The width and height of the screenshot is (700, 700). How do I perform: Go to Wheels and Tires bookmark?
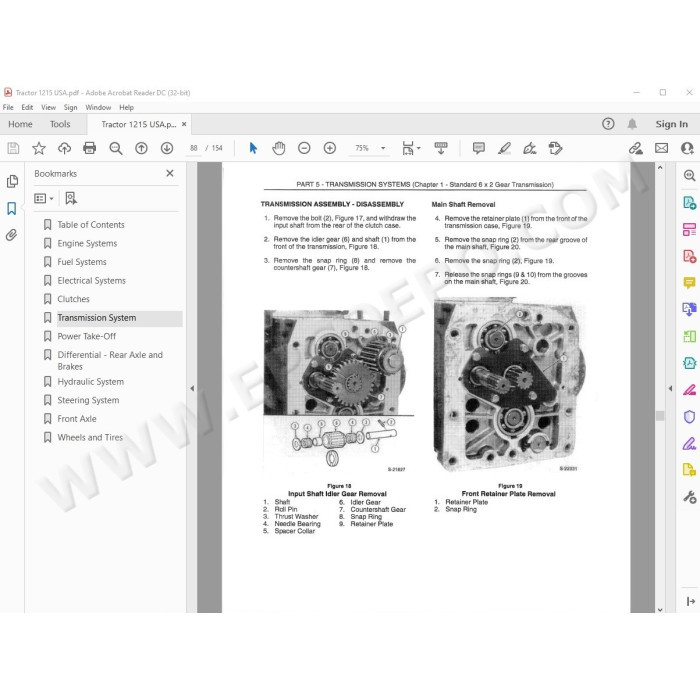90,438
